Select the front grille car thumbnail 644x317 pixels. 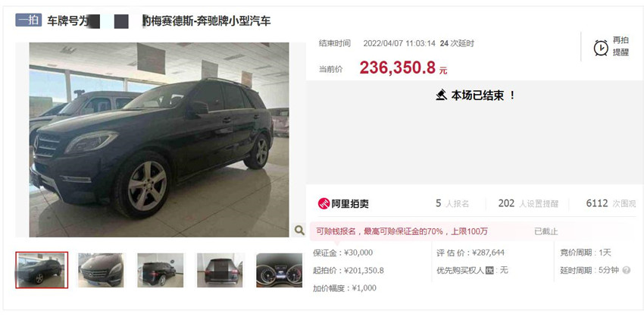[x=101, y=270]
